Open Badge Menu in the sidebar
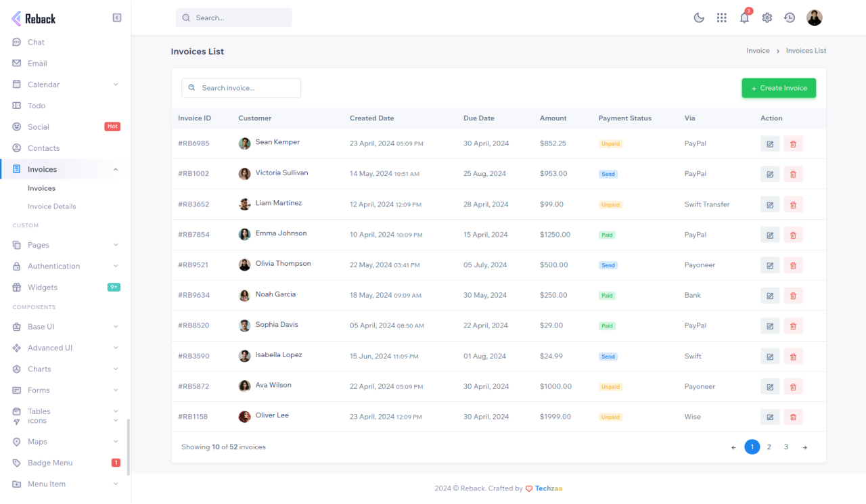The width and height of the screenshot is (866, 504). click(65, 463)
